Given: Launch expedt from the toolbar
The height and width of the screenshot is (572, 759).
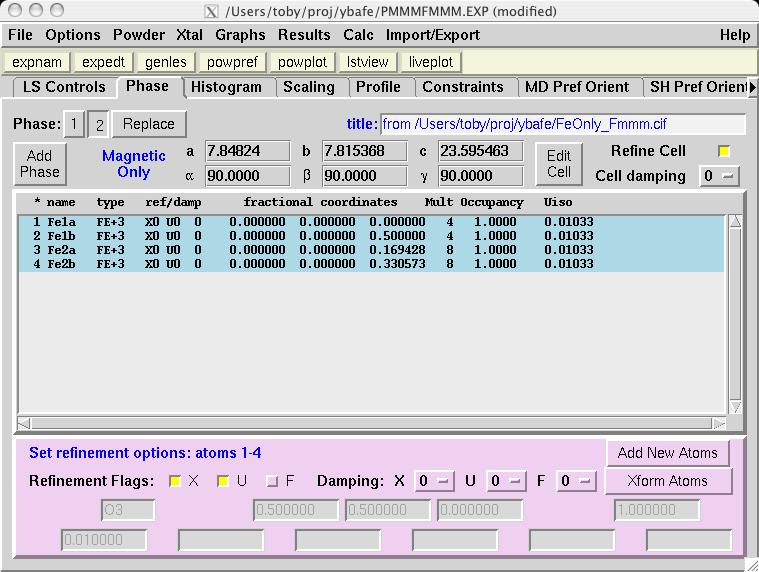Looking at the screenshot, I should point(103,62).
